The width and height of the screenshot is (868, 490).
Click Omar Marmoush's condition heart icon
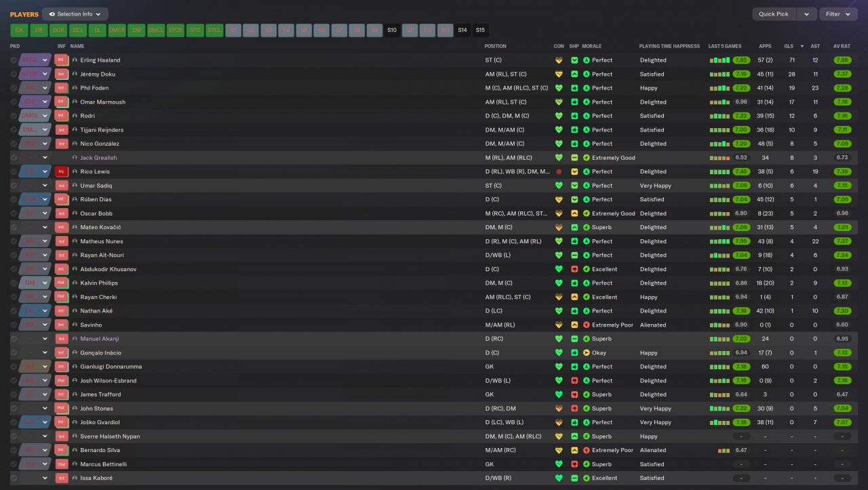pyautogui.click(x=559, y=102)
